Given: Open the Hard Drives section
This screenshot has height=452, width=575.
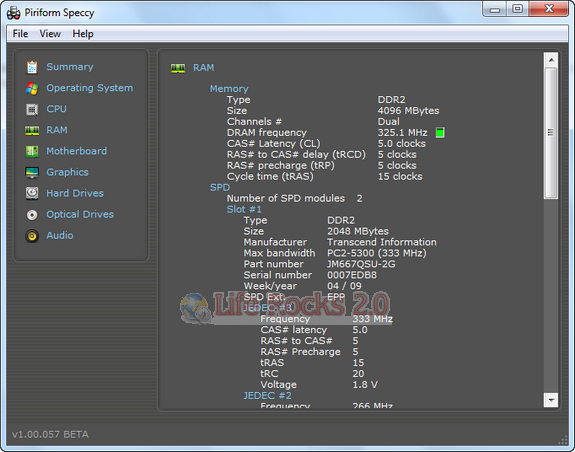Looking at the screenshot, I should coord(75,193).
